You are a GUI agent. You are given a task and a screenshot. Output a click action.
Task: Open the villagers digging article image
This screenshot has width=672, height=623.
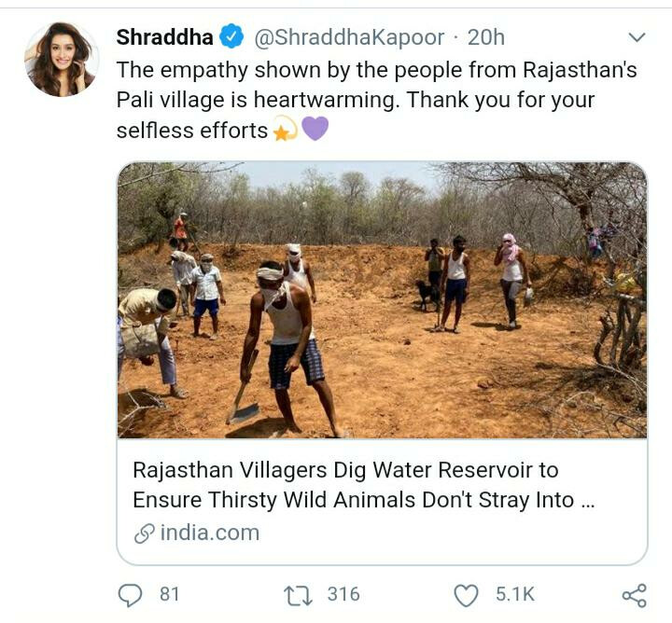[382, 300]
